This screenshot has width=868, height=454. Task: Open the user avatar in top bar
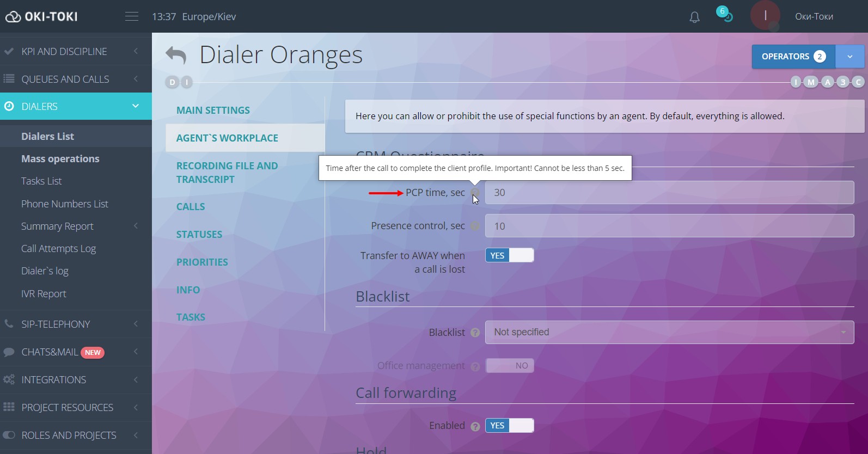[x=765, y=16]
